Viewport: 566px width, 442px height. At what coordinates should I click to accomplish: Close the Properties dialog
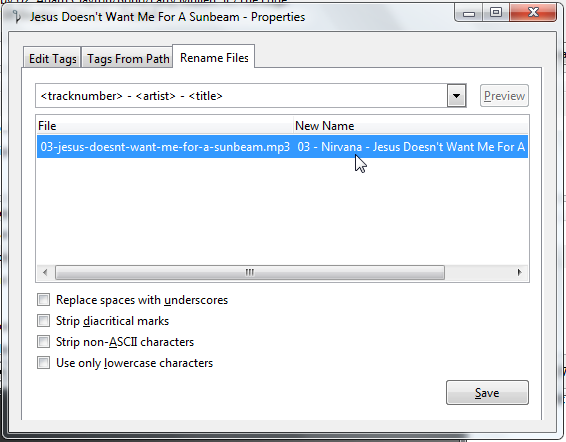[533, 13]
